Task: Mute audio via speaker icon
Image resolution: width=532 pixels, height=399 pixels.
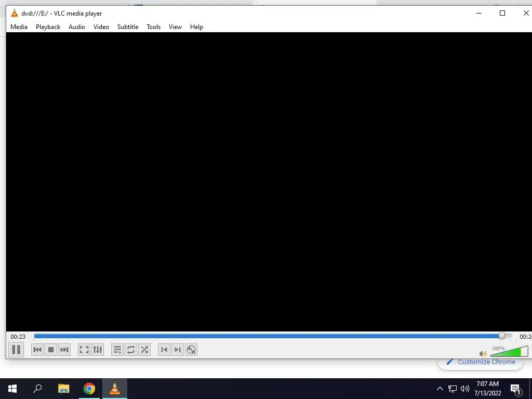Action: [483, 353]
